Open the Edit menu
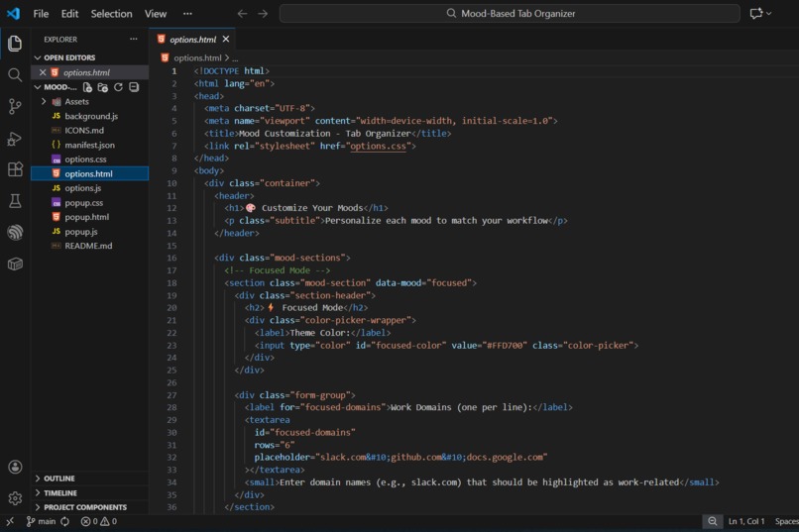Image resolution: width=799 pixels, height=532 pixels. coord(69,14)
